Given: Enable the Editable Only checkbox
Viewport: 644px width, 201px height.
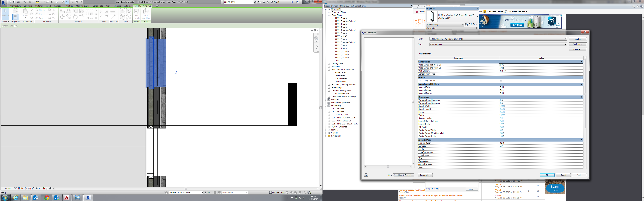Looking at the screenshot, I should click(x=271, y=192).
